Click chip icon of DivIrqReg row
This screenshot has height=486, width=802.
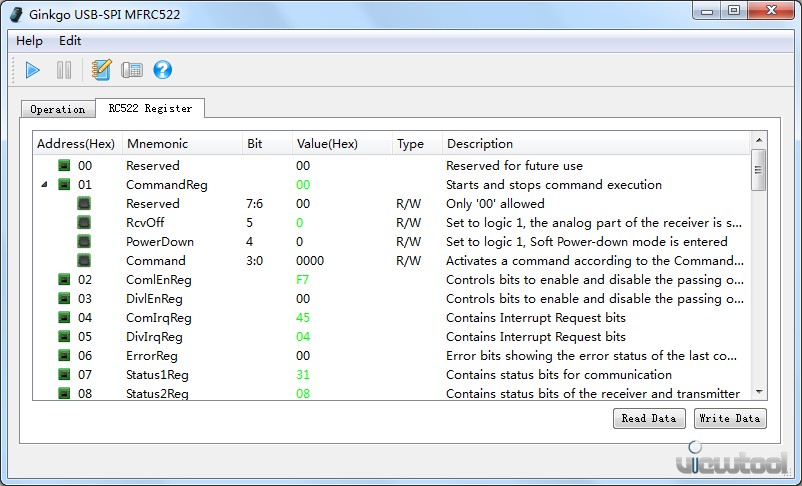tap(64, 337)
